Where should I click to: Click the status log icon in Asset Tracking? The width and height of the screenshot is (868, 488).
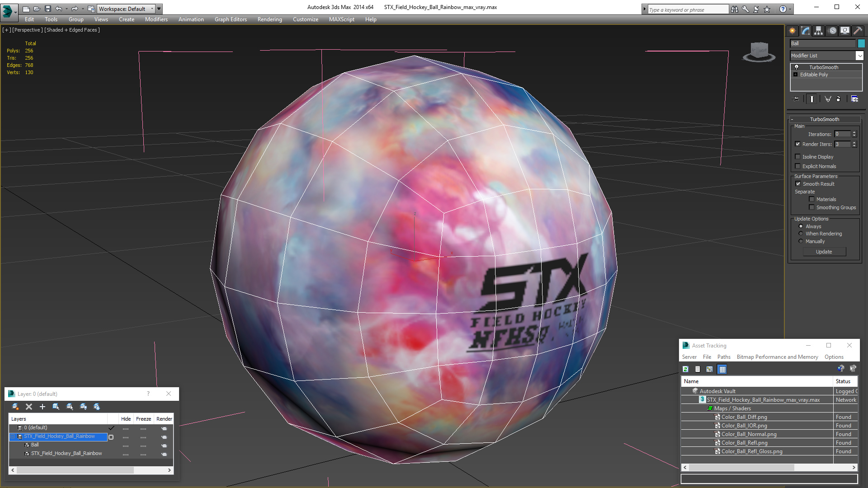click(x=698, y=369)
